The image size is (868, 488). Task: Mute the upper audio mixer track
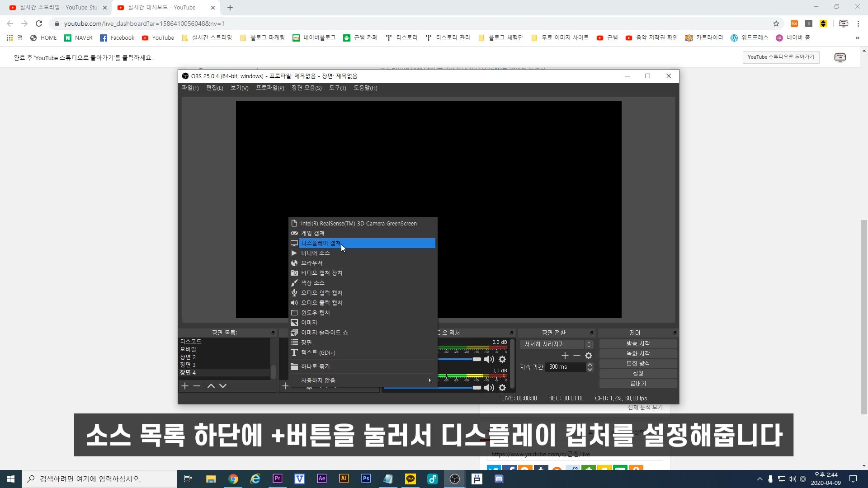[489, 359]
